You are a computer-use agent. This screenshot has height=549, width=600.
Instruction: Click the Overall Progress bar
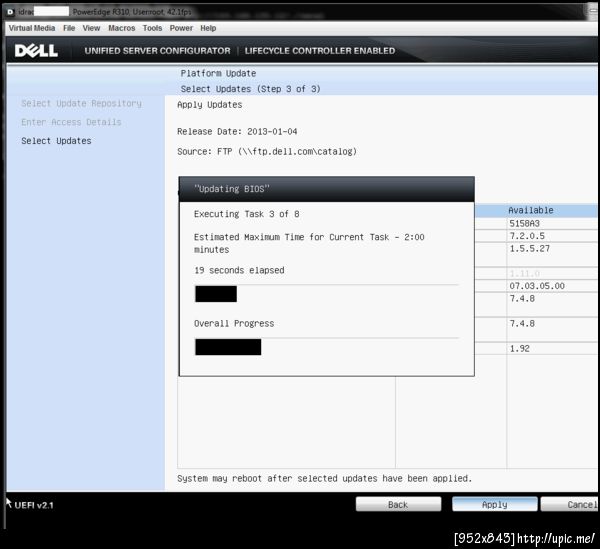tap(327, 347)
